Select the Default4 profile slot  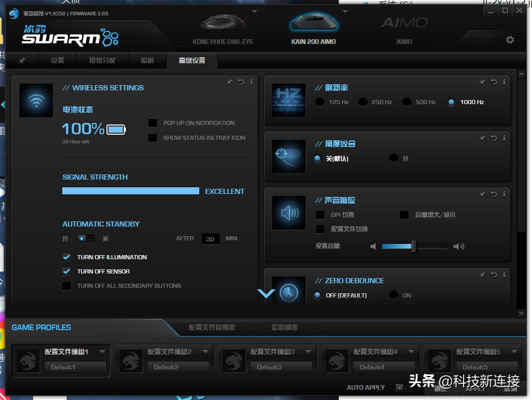(384, 367)
